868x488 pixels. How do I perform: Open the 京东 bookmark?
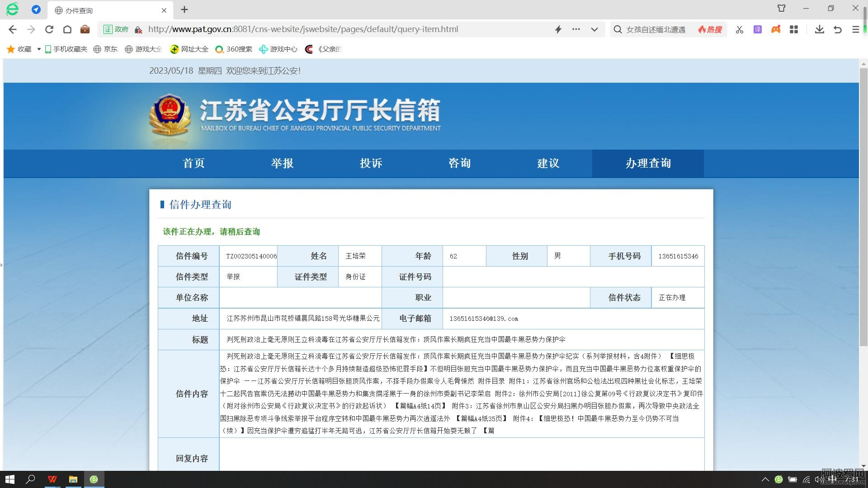click(x=105, y=49)
